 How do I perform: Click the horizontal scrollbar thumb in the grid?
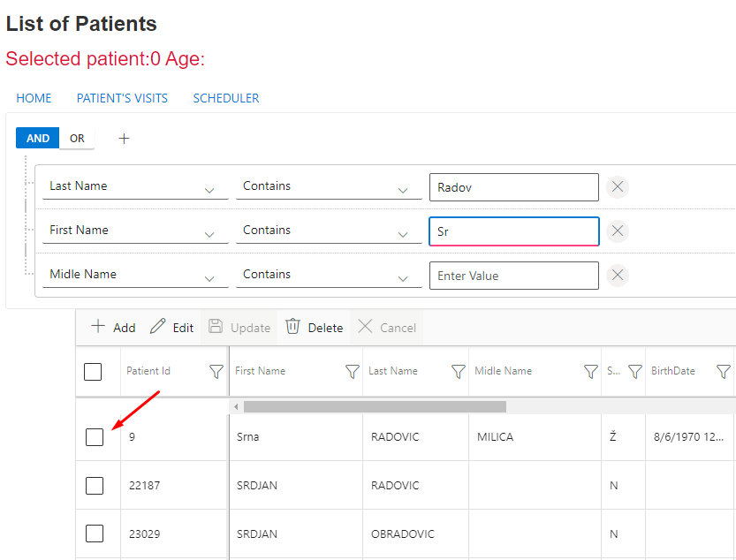(x=375, y=406)
